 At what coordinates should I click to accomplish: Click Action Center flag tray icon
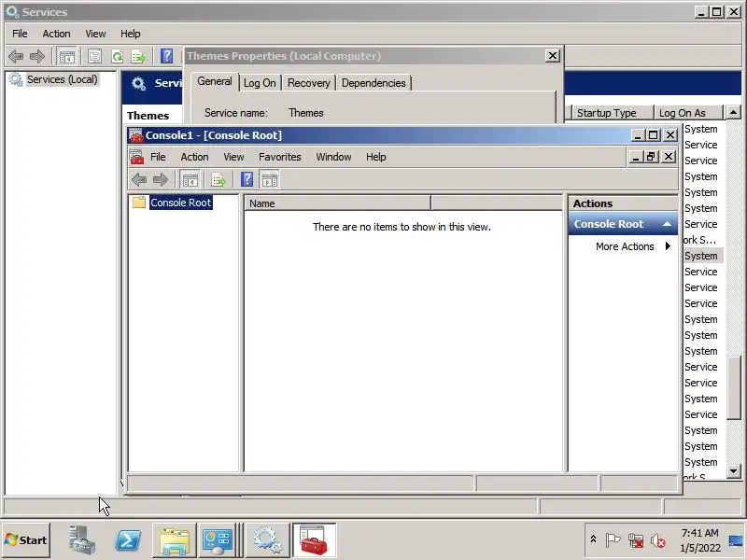click(x=613, y=540)
